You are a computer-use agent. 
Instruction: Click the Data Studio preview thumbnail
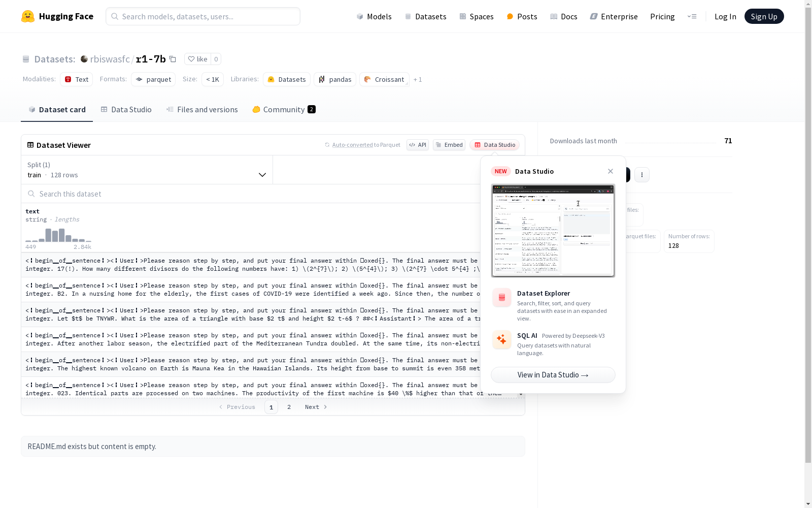tap(553, 231)
